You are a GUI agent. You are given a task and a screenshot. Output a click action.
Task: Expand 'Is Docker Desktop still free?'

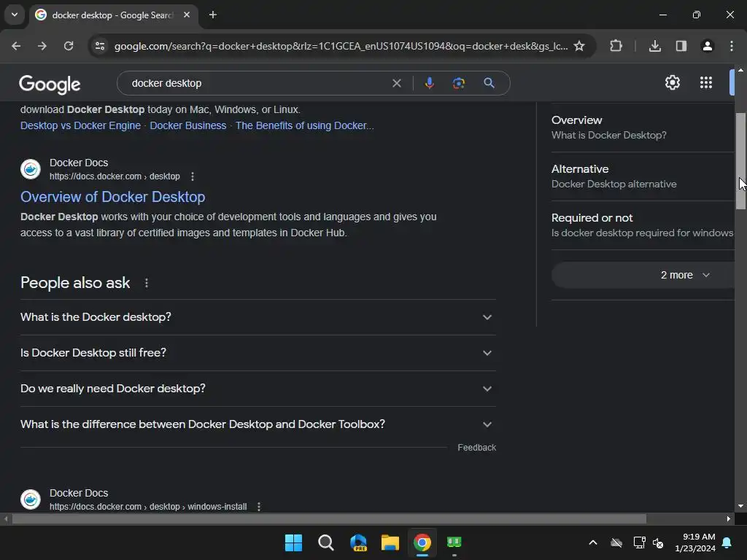click(258, 353)
